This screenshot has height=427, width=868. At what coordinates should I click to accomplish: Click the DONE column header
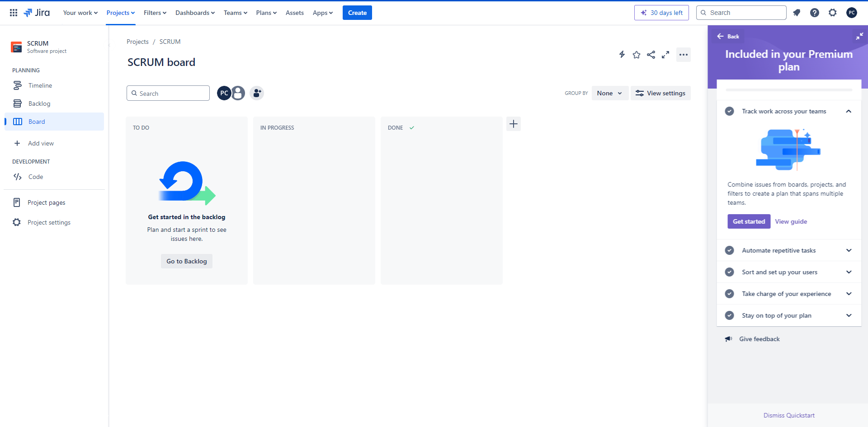(x=395, y=128)
